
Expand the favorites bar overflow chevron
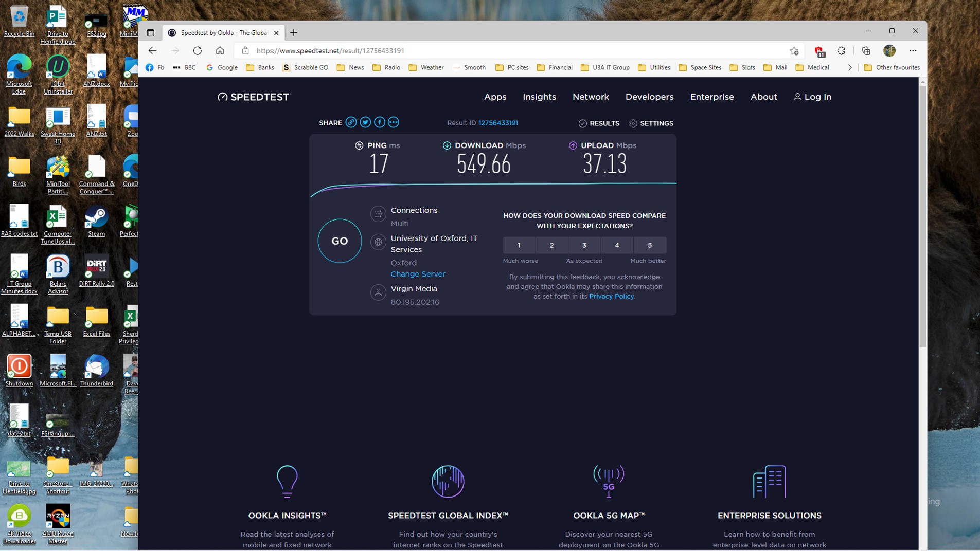click(x=849, y=67)
